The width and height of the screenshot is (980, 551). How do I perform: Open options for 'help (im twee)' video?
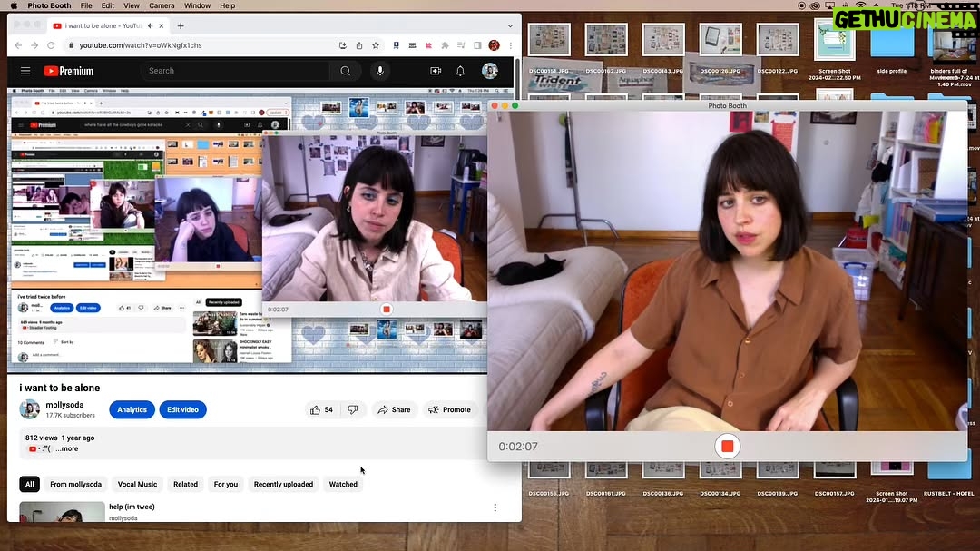[x=495, y=507]
